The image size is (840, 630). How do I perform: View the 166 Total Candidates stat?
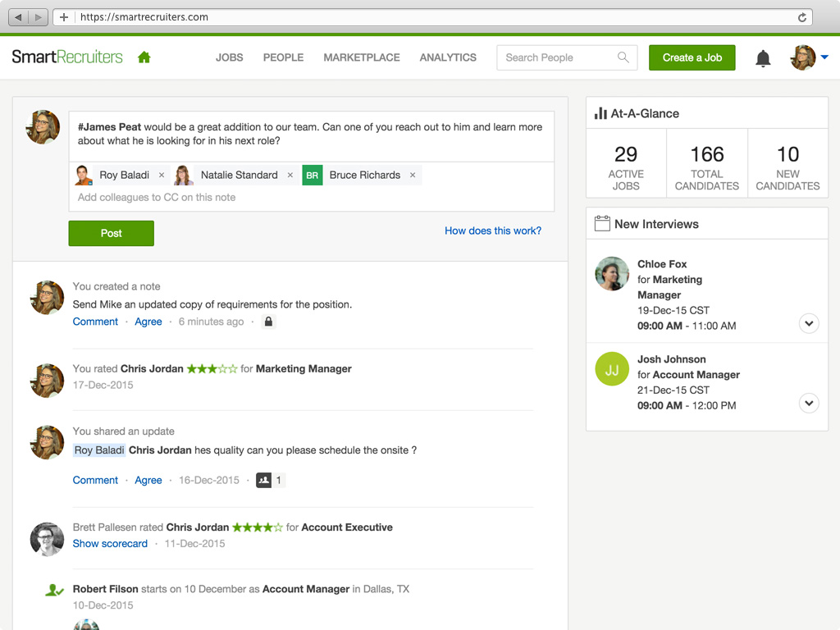[707, 167]
